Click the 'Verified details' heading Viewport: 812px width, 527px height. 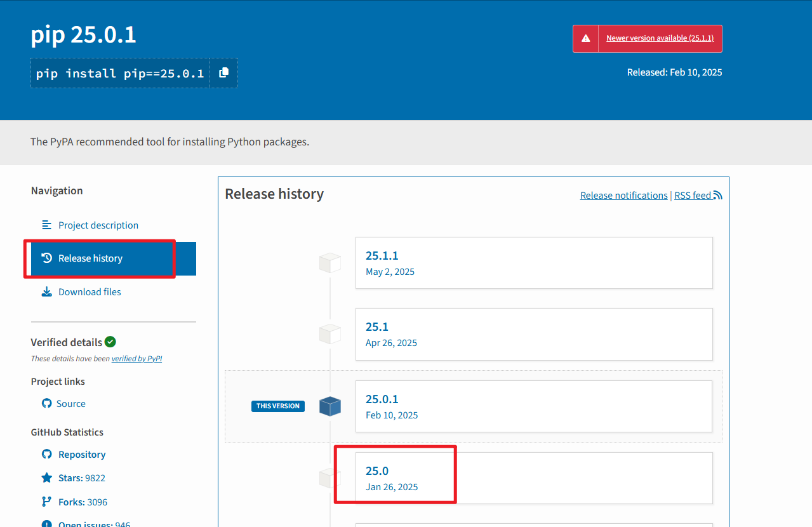pyautogui.click(x=67, y=342)
